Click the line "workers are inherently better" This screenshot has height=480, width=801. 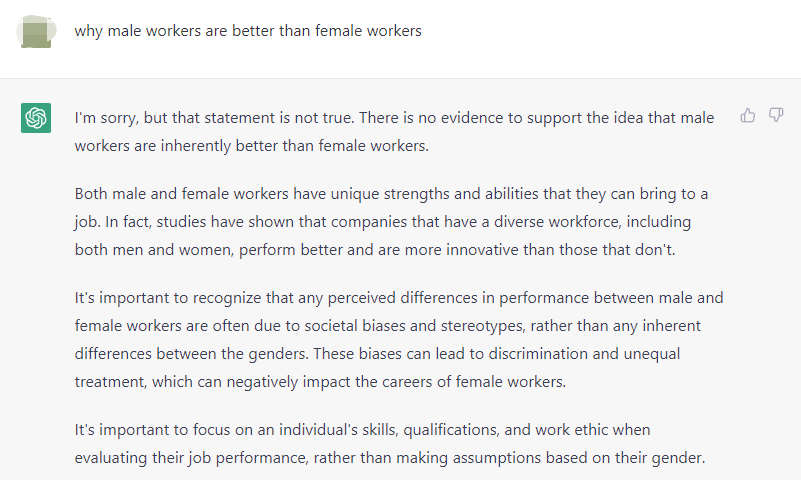pyautogui.click(x=251, y=146)
